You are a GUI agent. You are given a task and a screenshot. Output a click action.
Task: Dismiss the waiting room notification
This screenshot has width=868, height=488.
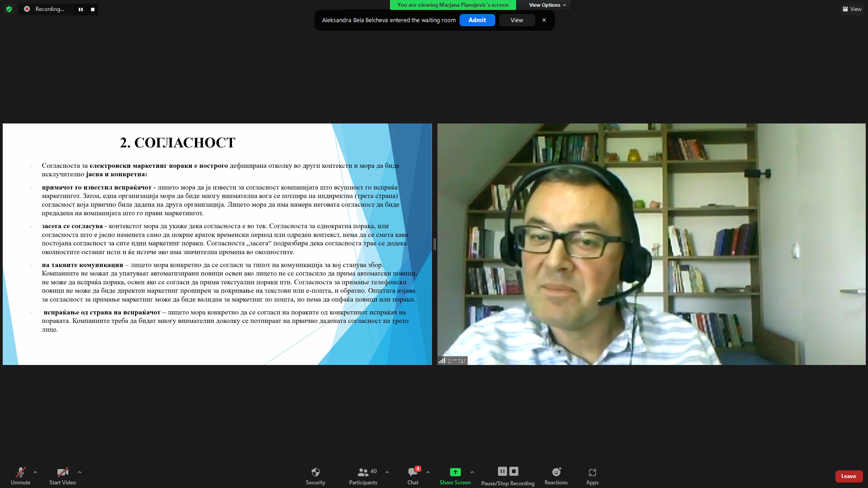point(544,20)
